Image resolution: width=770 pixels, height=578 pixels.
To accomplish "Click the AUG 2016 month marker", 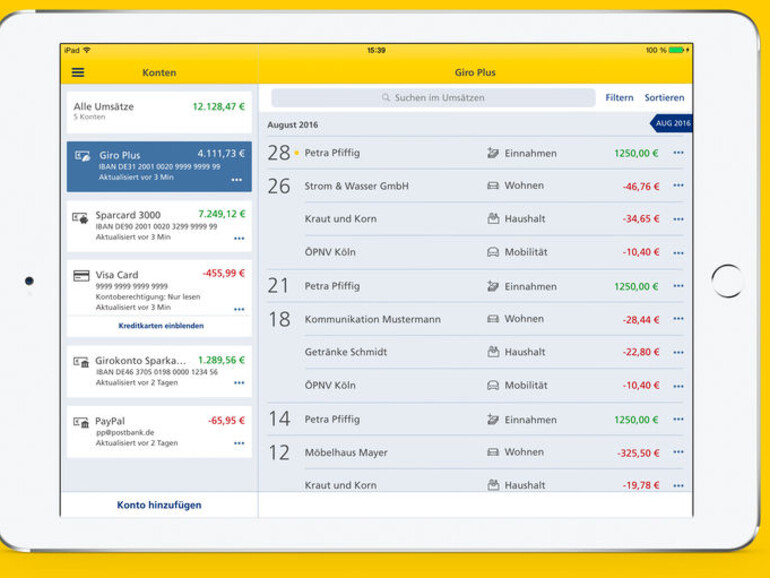I will (x=671, y=123).
